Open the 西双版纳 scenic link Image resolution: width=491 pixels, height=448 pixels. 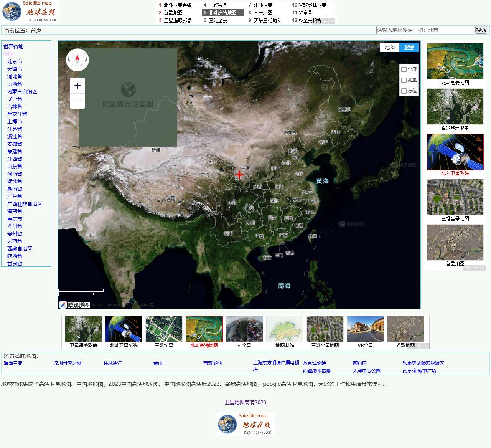(x=213, y=363)
